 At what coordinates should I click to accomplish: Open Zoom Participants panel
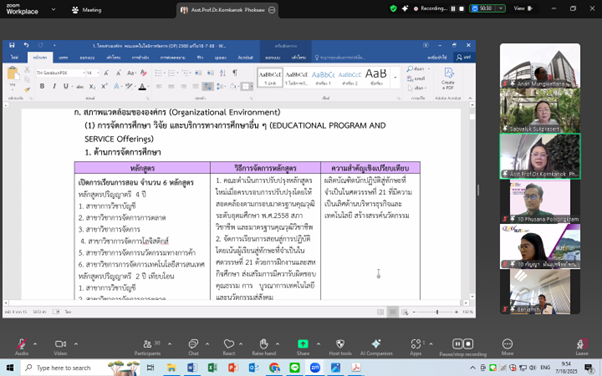click(x=148, y=347)
